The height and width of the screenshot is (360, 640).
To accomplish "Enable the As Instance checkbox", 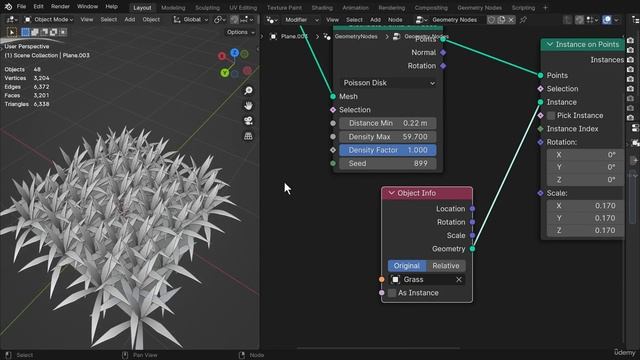I will 392,293.
